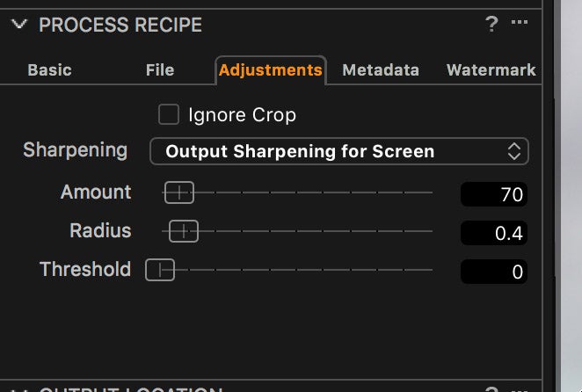Open Process Recipe help question mark
Screen dimensions: 582x392
point(491,24)
